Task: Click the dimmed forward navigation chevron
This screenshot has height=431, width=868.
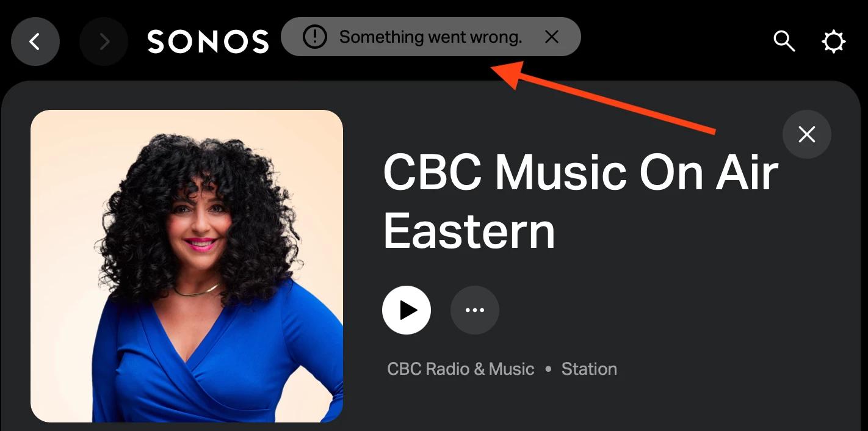Action: 104,42
